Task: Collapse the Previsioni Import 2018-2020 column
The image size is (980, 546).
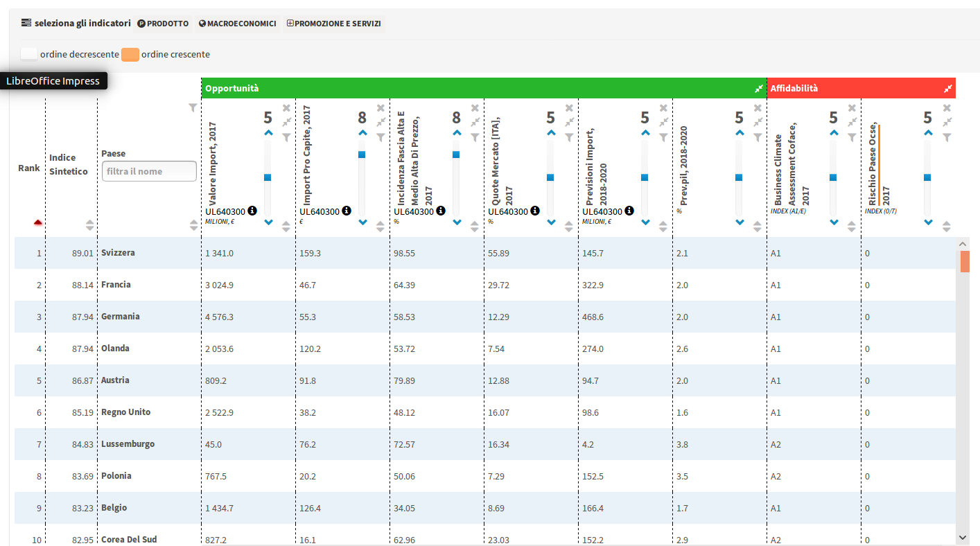Action: tap(663, 122)
